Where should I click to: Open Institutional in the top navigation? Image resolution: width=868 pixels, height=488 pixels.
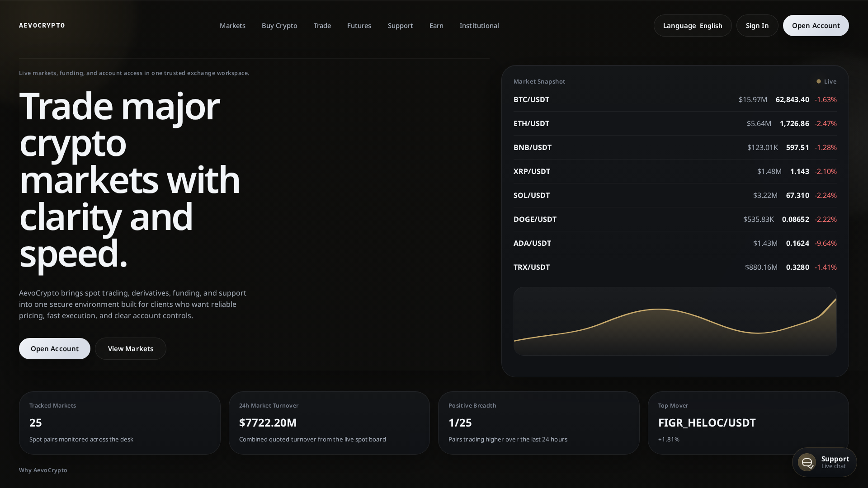point(479,25)
